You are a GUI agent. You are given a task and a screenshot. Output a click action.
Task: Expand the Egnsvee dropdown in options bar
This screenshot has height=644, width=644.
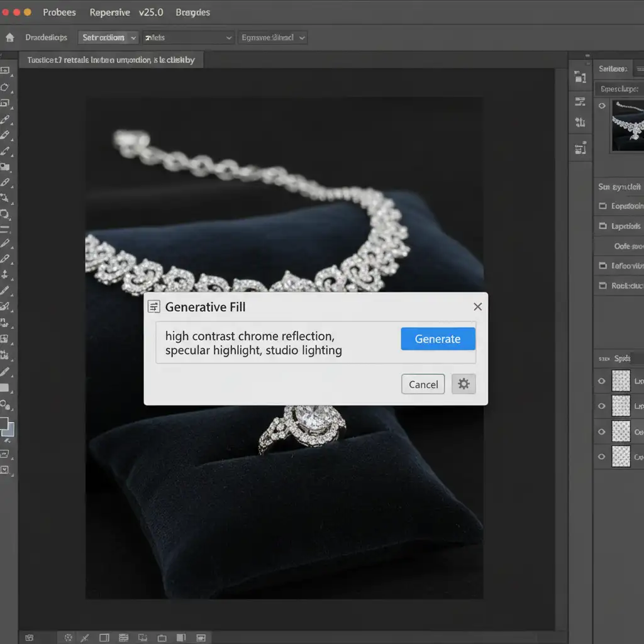click(273, 38)
